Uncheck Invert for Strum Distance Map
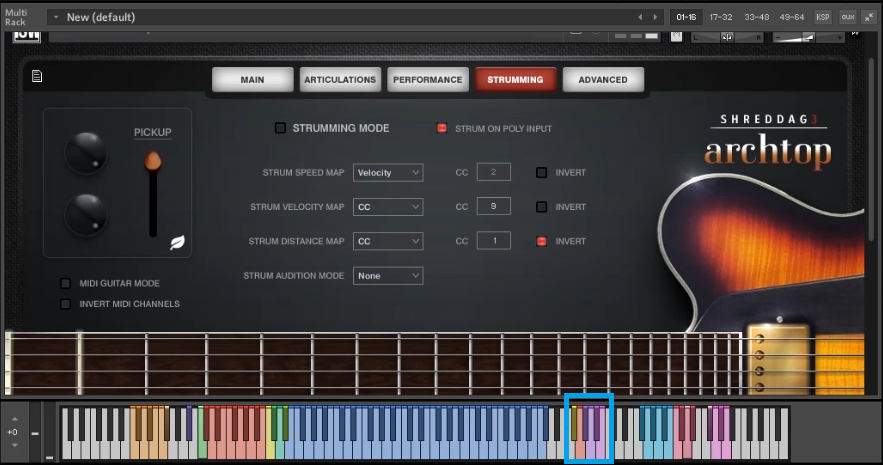883x465 pixels. click(x=541, y=241)
